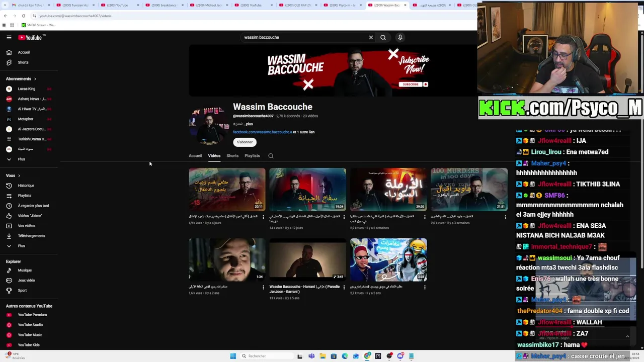
Task: Open Vidéos "J'aime" list
Action: [29, 216]
